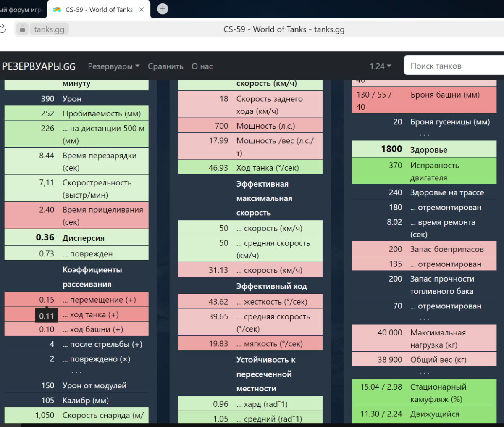Image resolution: width=504 pixels, height=427 pixels.
Task: Click the tanks.gg address bar URL
Action: (49, 29)
